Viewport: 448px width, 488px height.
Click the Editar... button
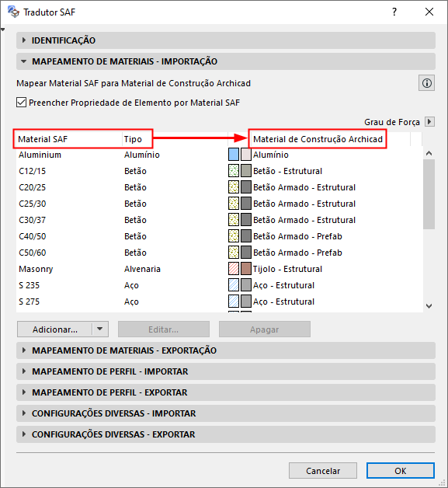(x=164, y=329)
